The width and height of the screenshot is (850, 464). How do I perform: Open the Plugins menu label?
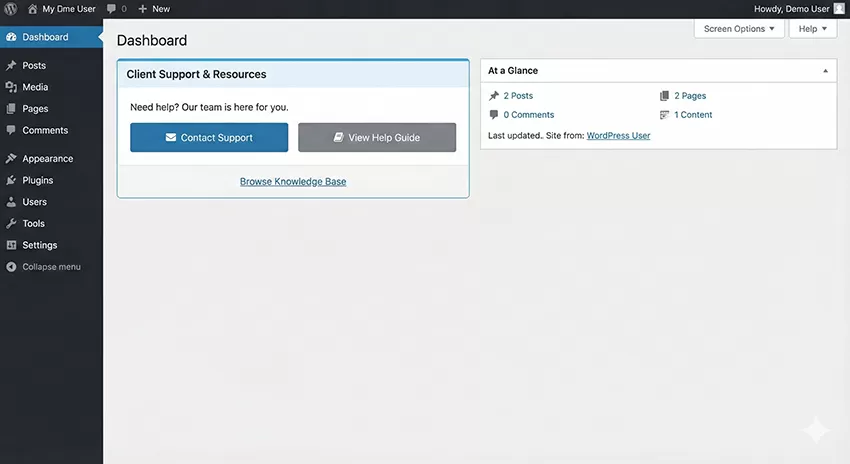pyautogui.click(x=37, y=180)
